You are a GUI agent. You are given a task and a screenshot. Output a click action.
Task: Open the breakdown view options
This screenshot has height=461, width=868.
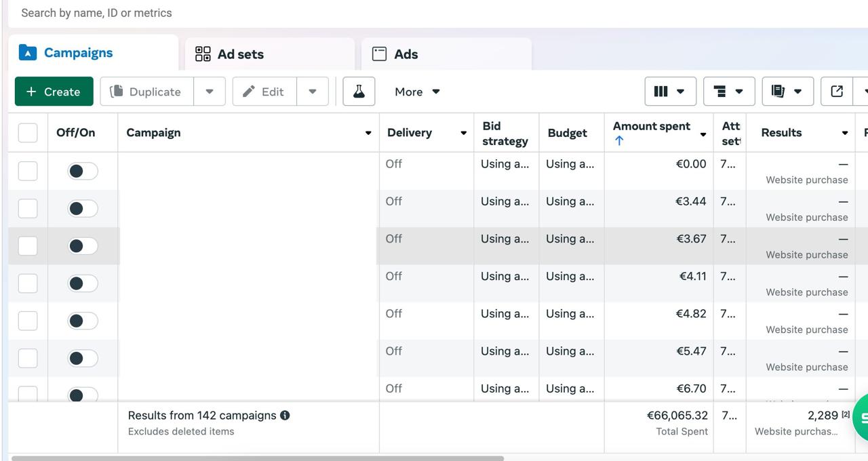coord(728,92)
